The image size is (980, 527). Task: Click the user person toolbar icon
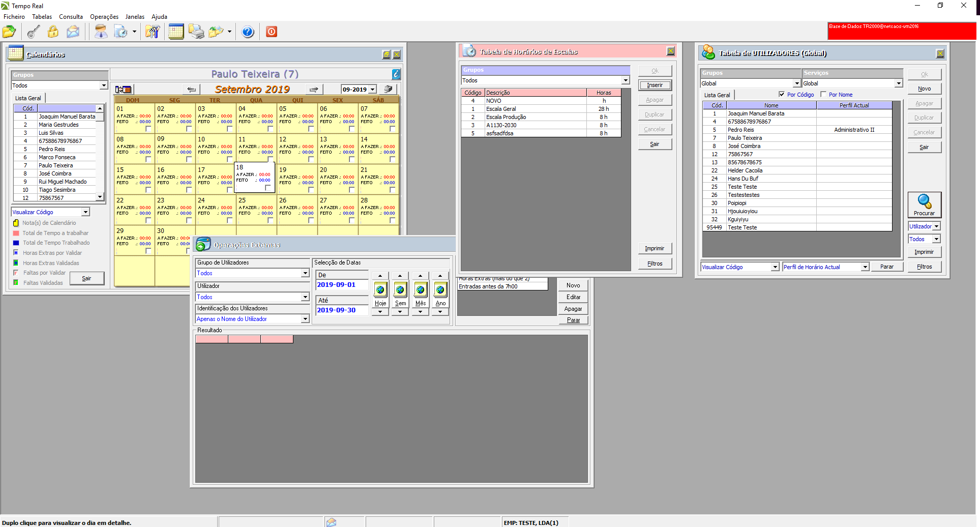click(x=101, y=32)
